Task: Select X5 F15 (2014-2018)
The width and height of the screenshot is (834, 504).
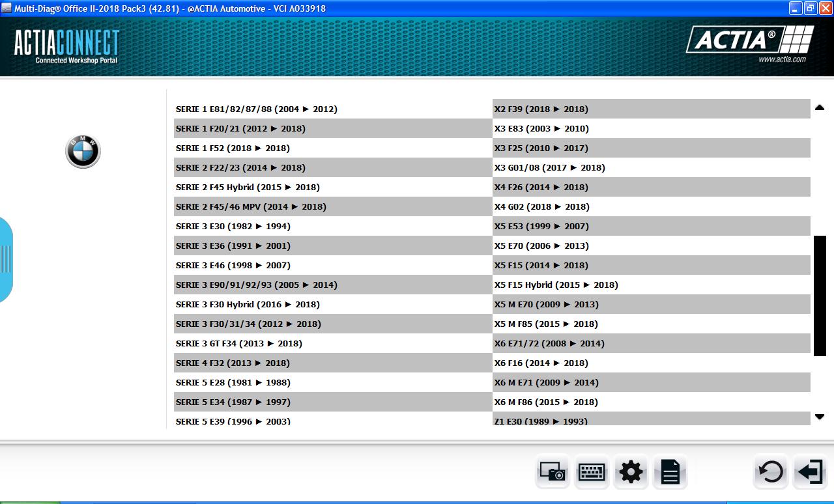Action: (x=652, y=265)
